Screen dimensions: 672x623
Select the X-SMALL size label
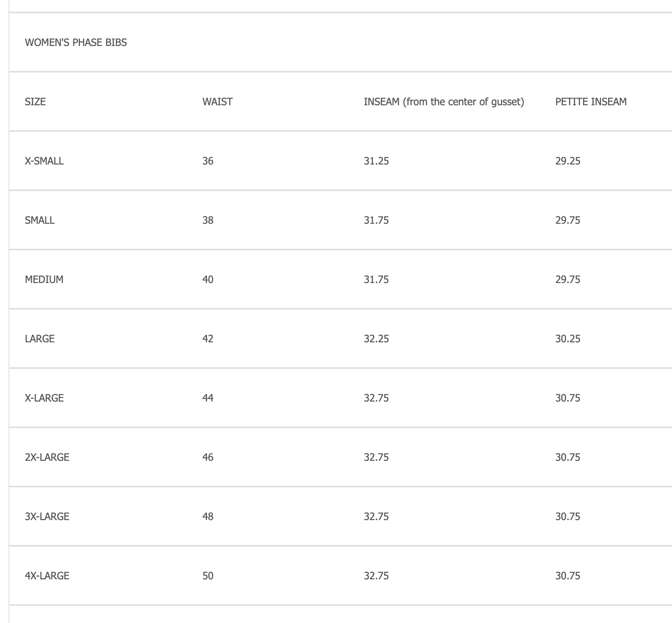[x=44, y=161]
